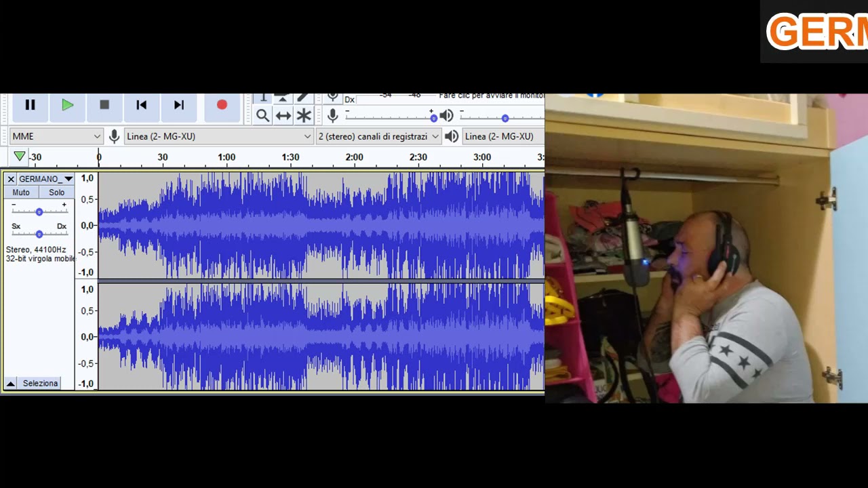Adjust the Sx/Dx pan slider

(x=39, y=234)
